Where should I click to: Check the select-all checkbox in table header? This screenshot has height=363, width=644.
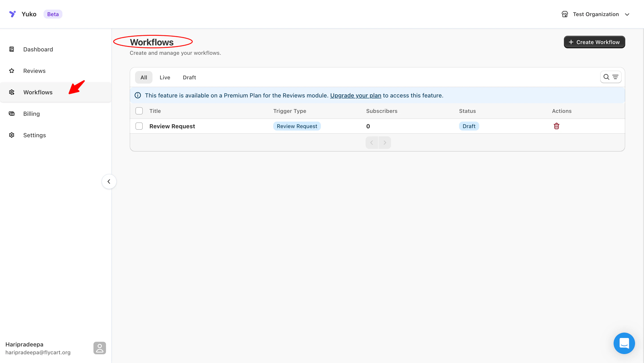[139, 111]
